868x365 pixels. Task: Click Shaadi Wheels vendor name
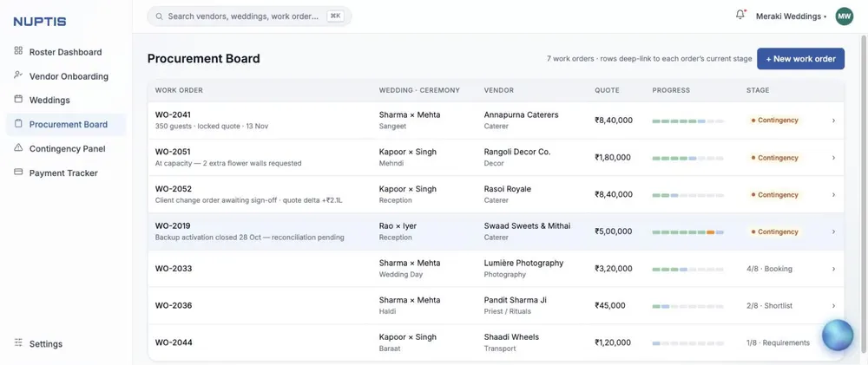point(511,336)
